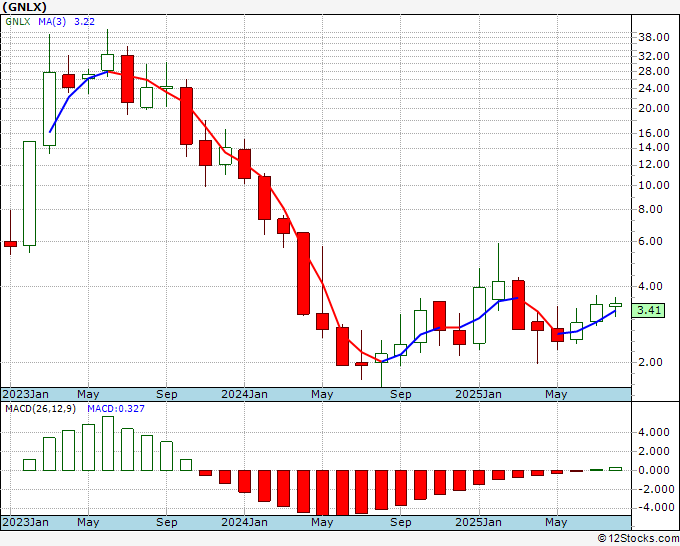Click 2025Jan on the price chart timeline

(478, 394)
